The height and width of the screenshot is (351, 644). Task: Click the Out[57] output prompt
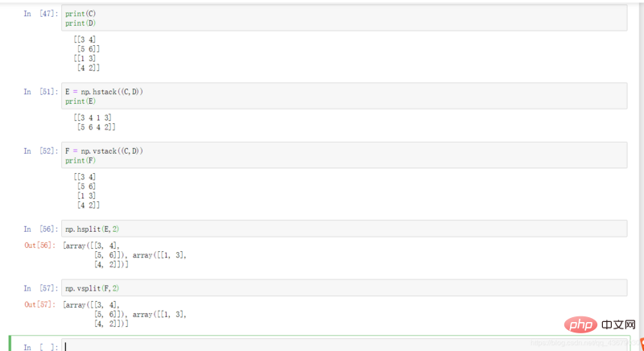point(39,304)
